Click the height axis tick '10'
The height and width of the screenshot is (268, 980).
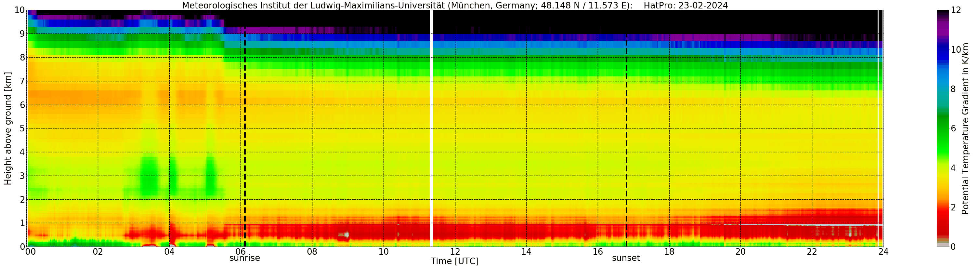pyautogui.click(x=20, y=10)
